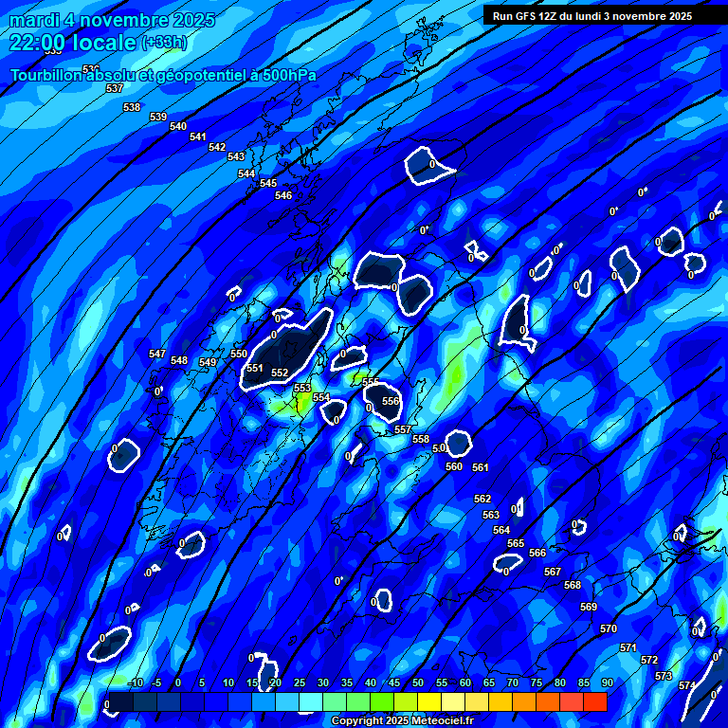
Task: Click the 542 geopotential contour label
Action: [x=217, y=147]
